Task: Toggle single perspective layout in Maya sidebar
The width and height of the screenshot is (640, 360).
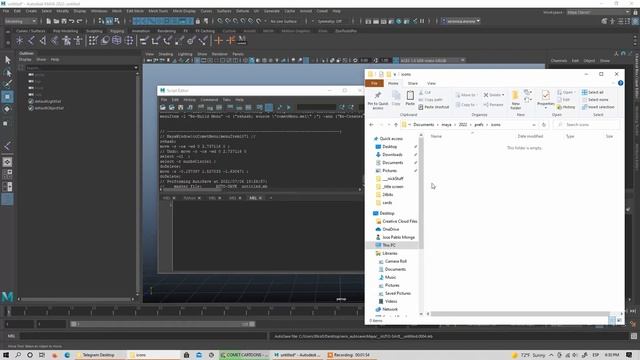Action: click(x=7, y=162)
